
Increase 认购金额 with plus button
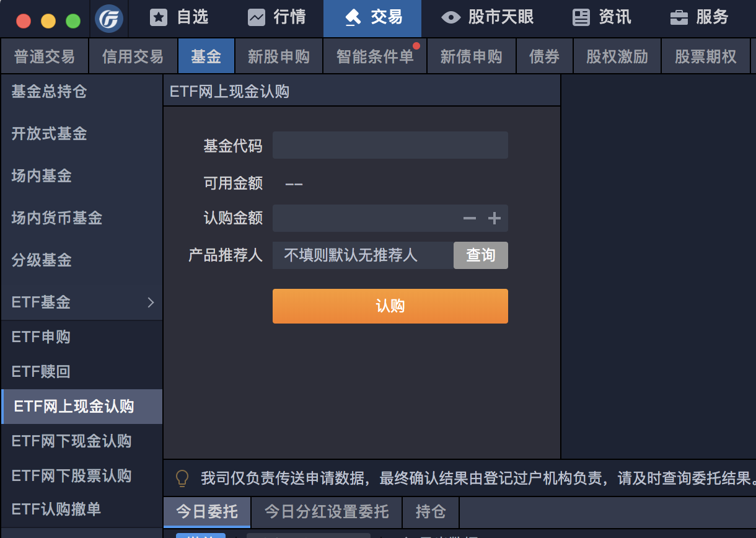494,218
